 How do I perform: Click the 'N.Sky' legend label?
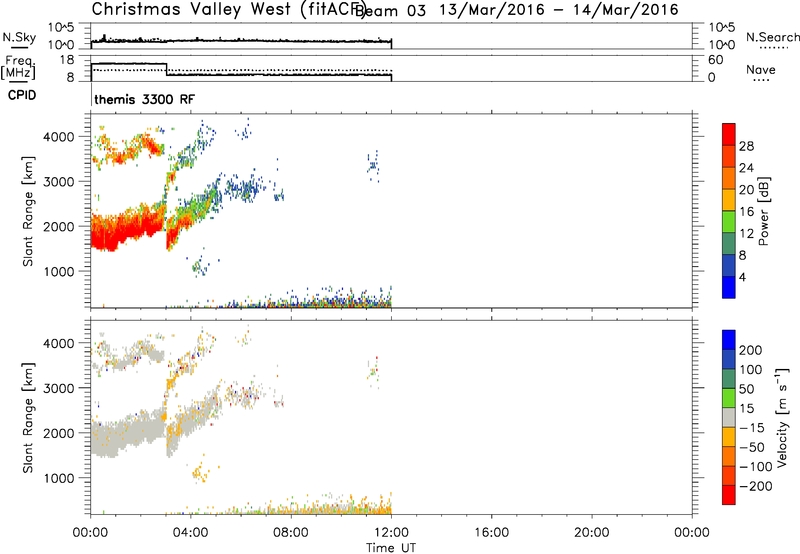click(x=19, y=37)
